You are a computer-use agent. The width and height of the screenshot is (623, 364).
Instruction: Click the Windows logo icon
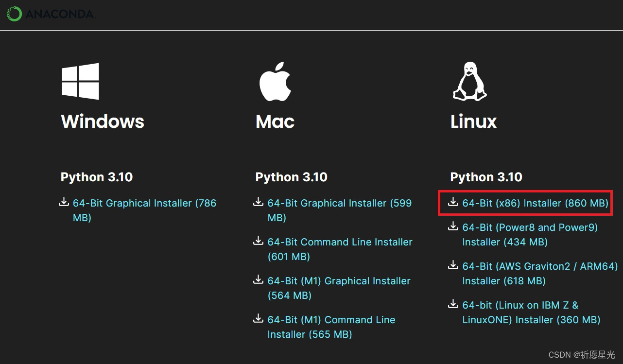(x=80, y=81)
